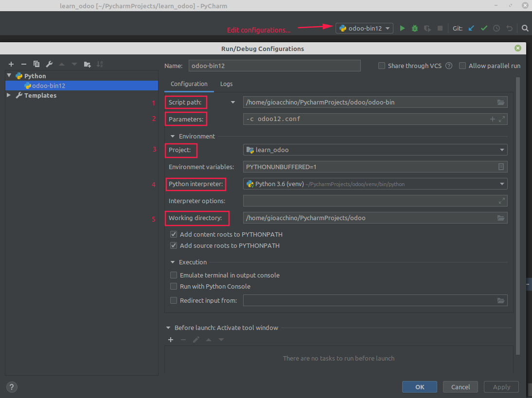Open the Project selector for learn_odoo
This screenshot has width=532, height=398.
[501, 149]
